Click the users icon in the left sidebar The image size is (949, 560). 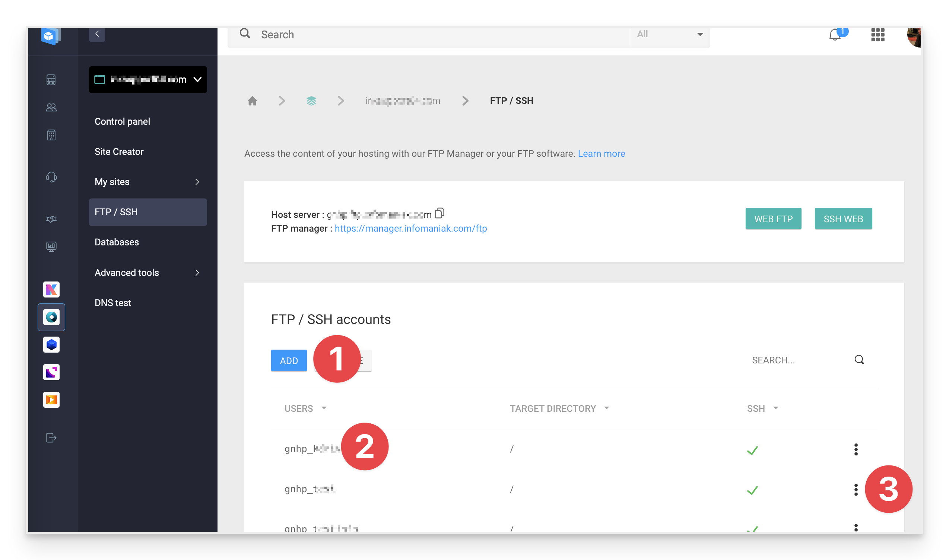coord(51,107)
